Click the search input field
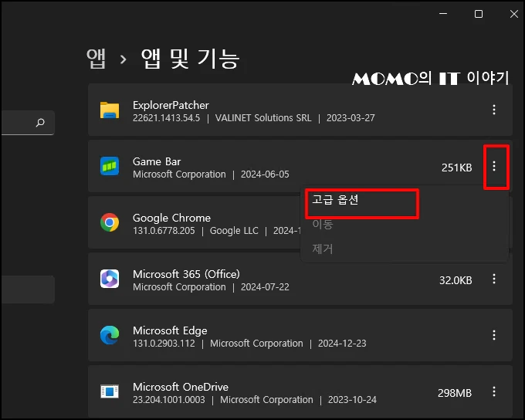Screen dimensions: 525x420 [28, 123]
